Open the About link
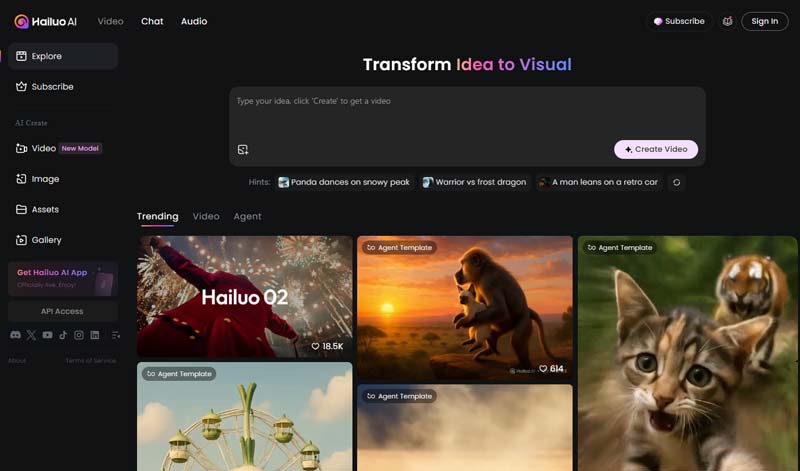Image resolution: width=800 pixels, height=471 pixels. click(x=17, y=361)
